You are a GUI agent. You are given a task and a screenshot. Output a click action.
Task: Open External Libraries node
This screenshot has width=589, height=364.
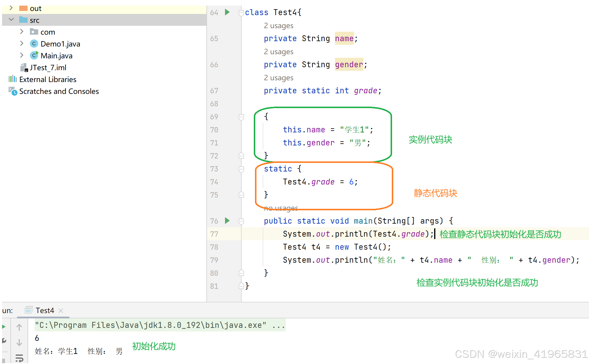[47, 79]
